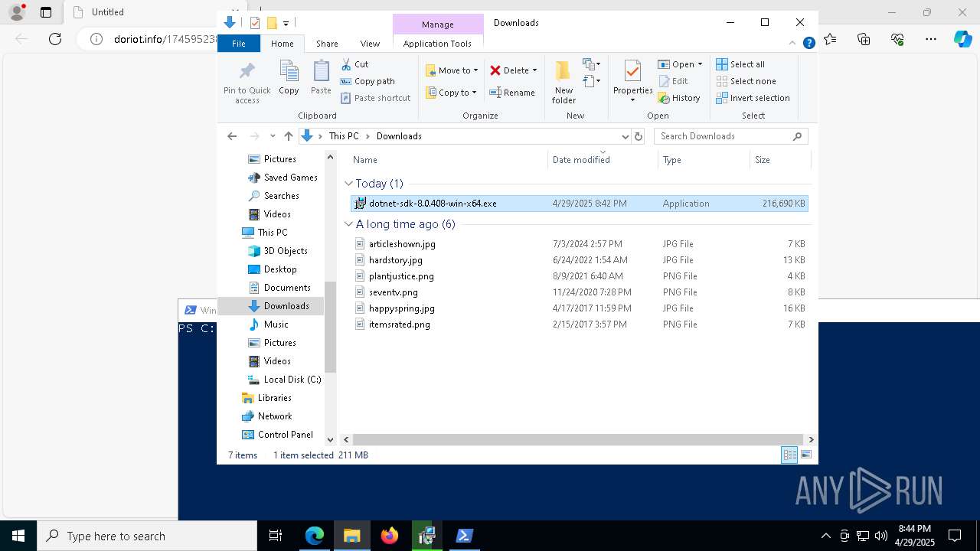Click Invert selection
The image size is (980, 551).
coord(753,98)
